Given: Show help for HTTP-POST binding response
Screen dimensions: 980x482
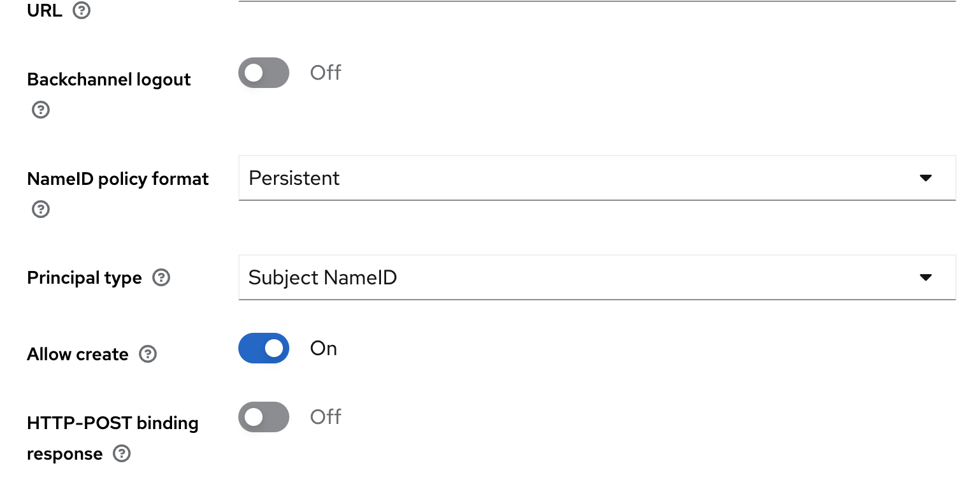Looking at the screenshot, I should coord(121,453).
